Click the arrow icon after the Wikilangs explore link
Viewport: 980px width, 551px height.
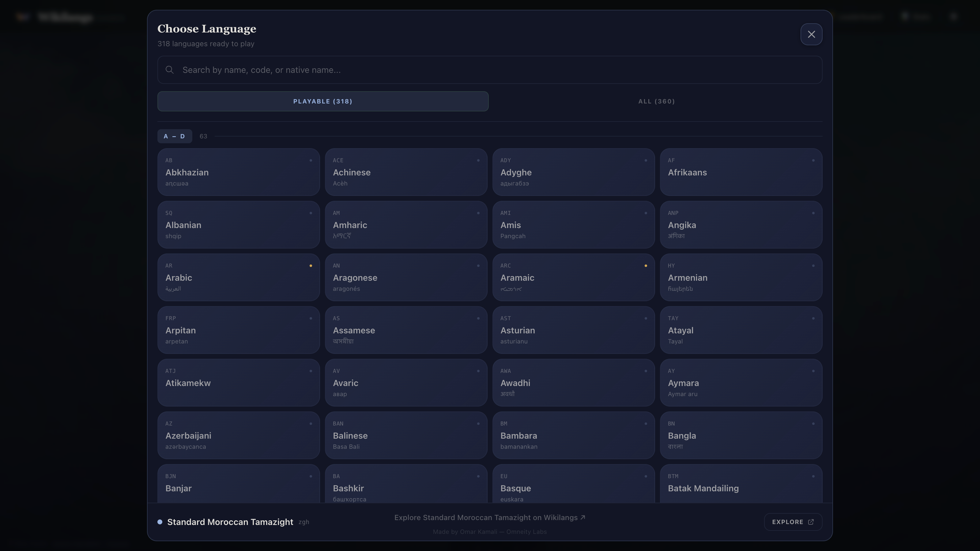click(x=583, y=517)
